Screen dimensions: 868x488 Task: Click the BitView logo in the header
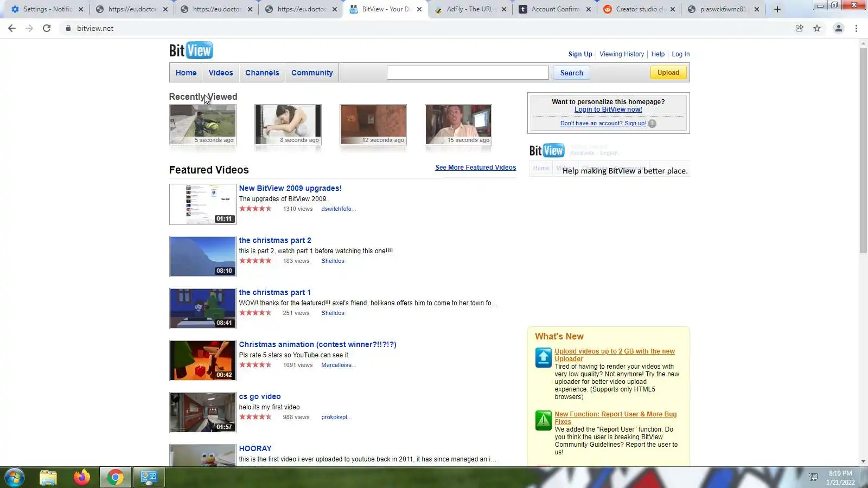pyautogui.click(x=191, y=50)
